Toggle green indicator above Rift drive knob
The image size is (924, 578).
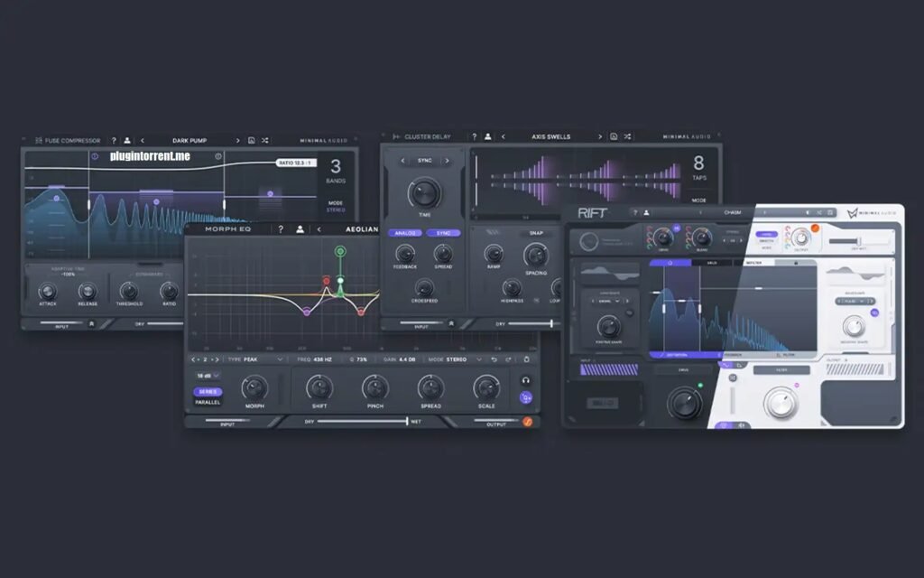pos(700,385)
